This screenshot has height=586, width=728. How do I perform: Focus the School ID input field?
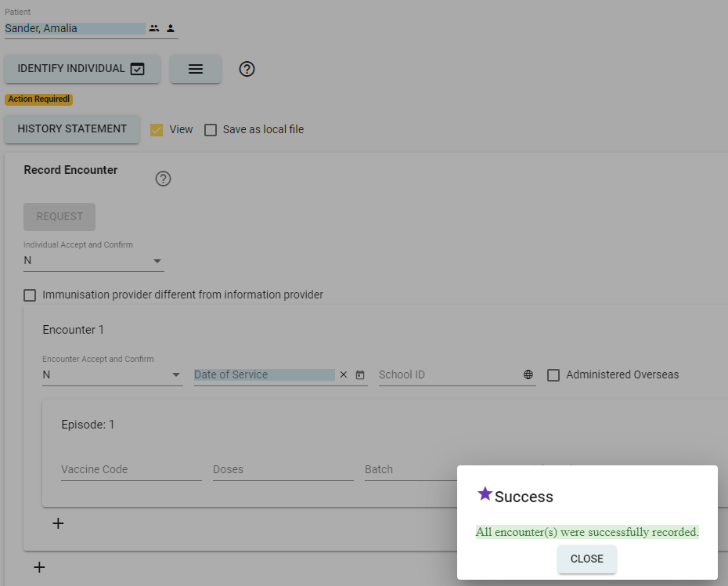coord(449,374)
